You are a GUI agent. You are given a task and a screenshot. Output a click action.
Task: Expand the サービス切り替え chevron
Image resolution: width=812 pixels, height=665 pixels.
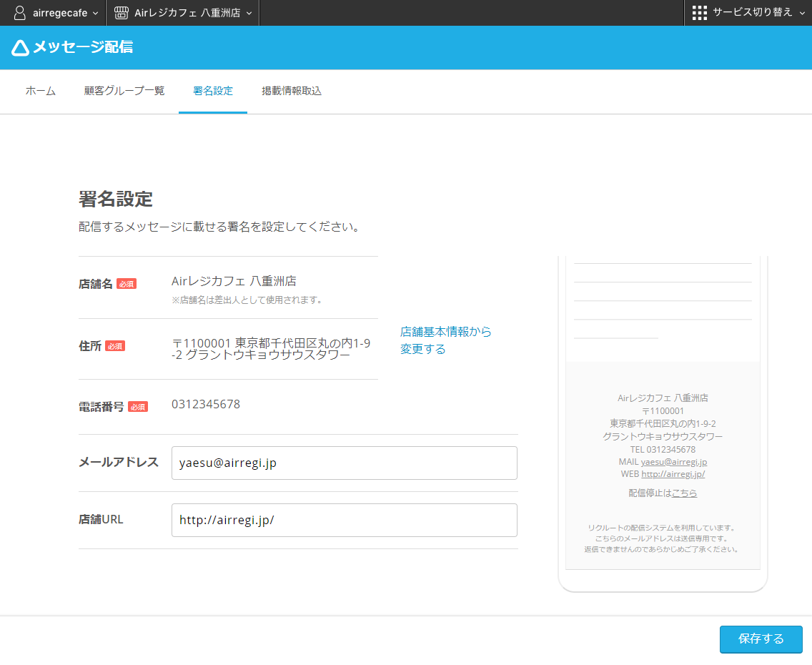(x=802, y=14)
